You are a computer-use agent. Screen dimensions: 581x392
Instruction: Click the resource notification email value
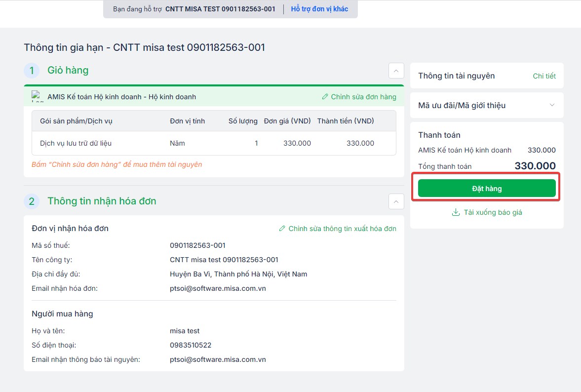[x=218, y=359]
